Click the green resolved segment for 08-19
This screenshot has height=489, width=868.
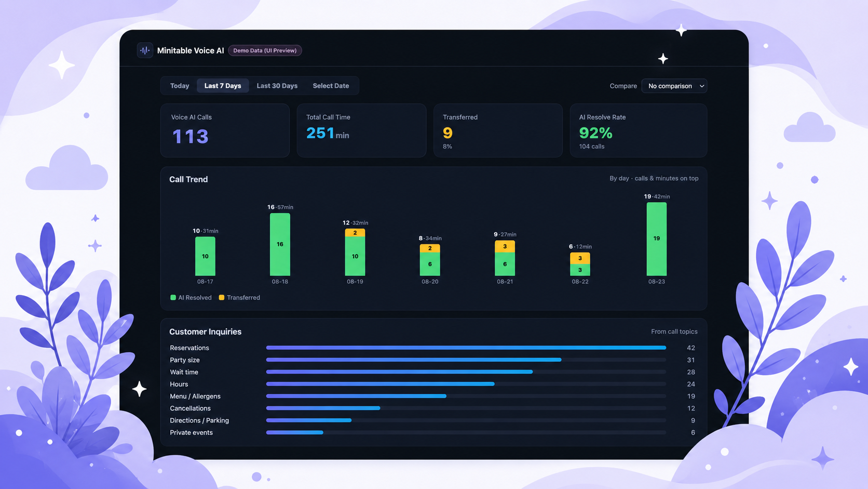click(x=355, y=256)
